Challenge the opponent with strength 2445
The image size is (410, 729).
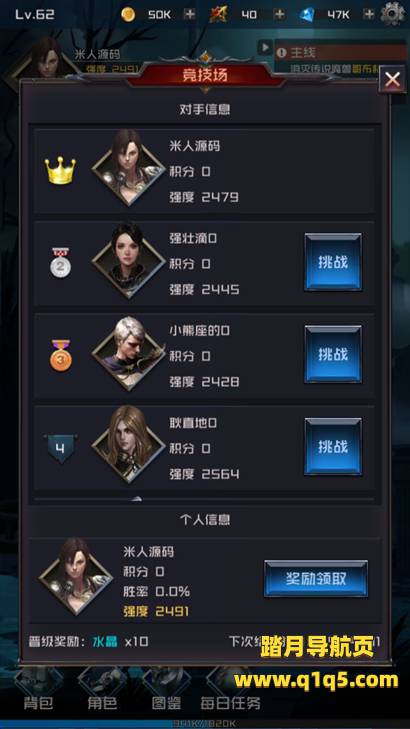coord(333,262)
